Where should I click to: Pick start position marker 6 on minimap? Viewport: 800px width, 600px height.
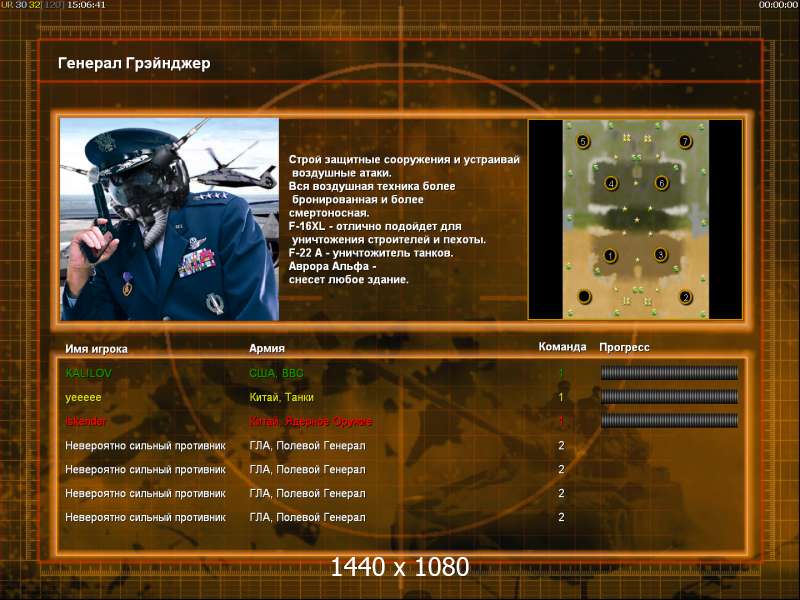(x=661, y=183)
